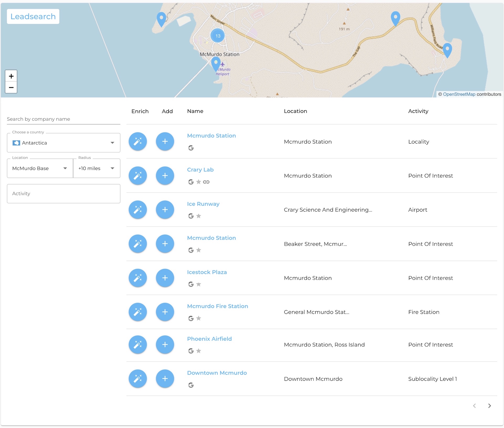This screenshot has width=504, height=428.
Task: Open the Phoenix Airfield result name
Action: click(x=209, y=339)
